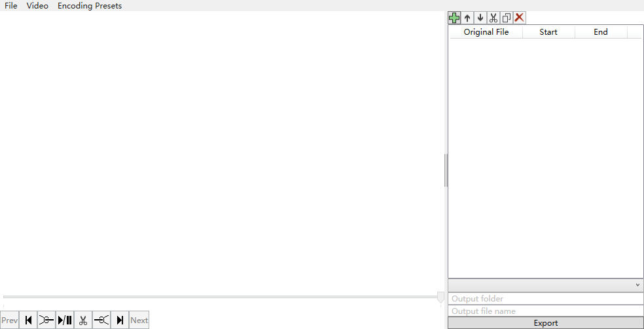Click the Start column header
This screenshot has width=644, height=329.
[548, 31]
